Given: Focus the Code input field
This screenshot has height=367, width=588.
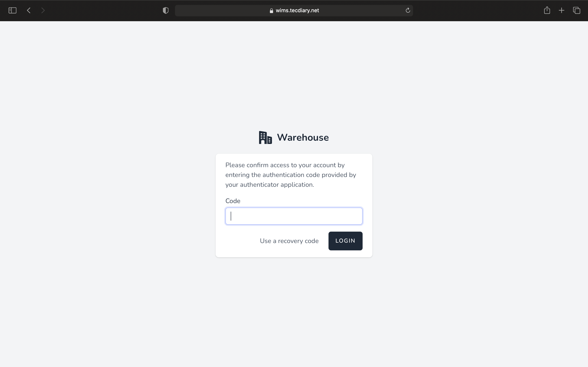Looking at the screenshot, I should [x=294, y=216].
